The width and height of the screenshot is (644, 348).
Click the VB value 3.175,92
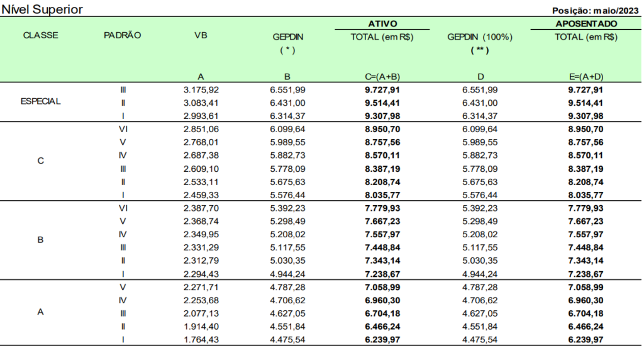(x=201, y=90)
